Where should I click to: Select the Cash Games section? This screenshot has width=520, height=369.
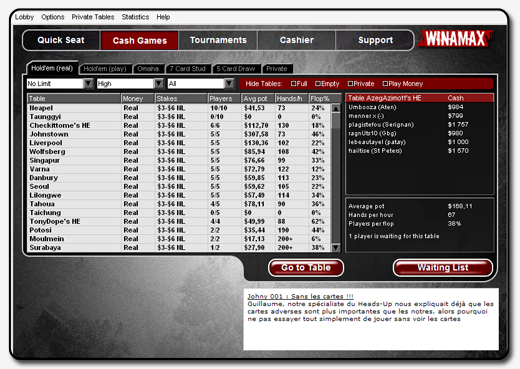[x=140, y=41]
